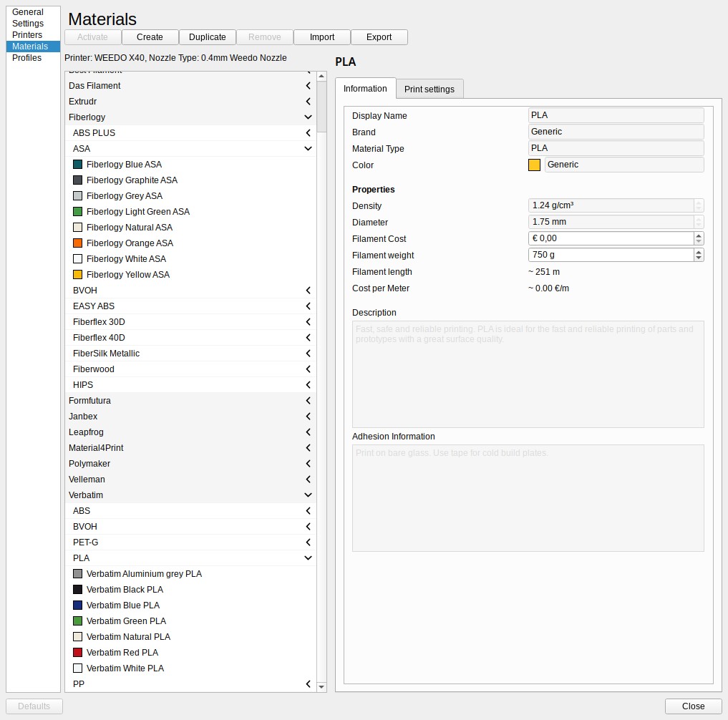728x720 pixels.
Task: Click the yellow Color swatch in Information
Action: point(534,165)
